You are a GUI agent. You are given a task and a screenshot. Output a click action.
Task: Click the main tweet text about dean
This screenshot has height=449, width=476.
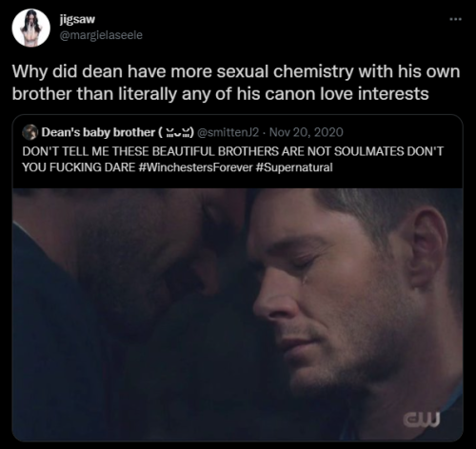tap(236, 83)
